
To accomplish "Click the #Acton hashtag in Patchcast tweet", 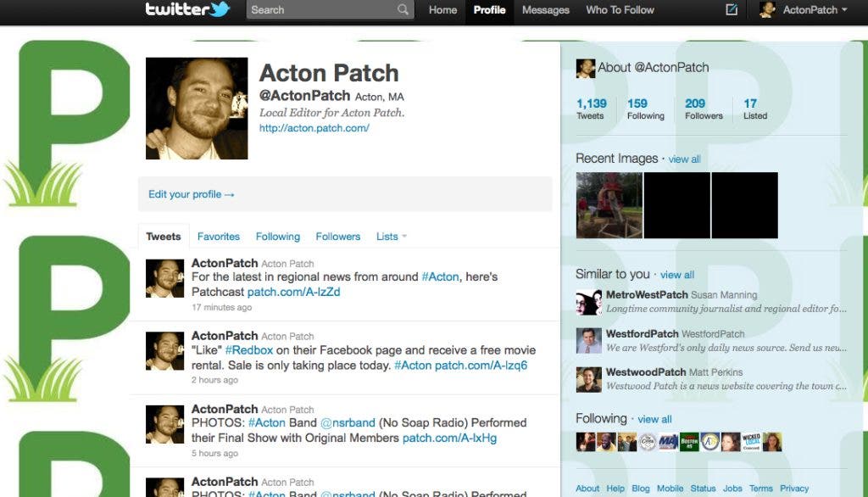I will click(440, 276).
